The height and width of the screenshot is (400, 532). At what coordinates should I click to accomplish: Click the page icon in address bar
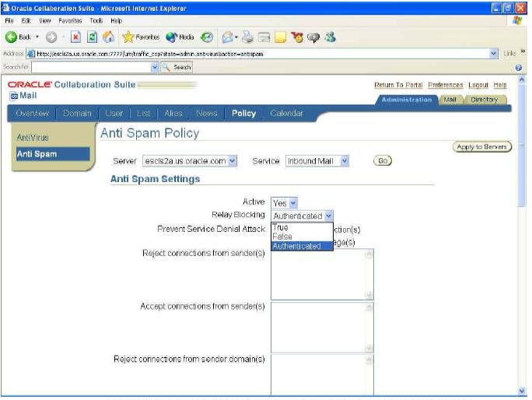pos(31,54)
